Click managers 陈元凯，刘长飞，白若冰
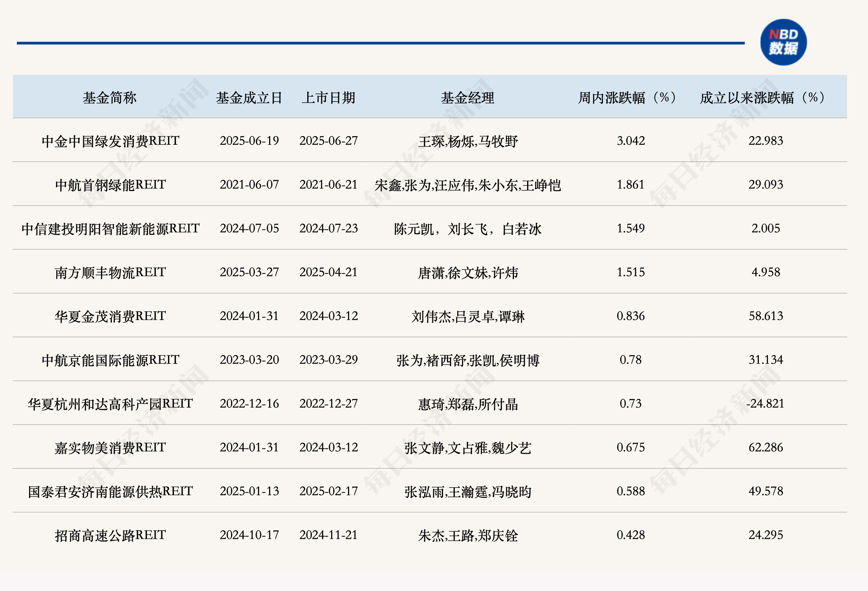The image size is (868, 591). pyautogui.click(x=468, y=229)
